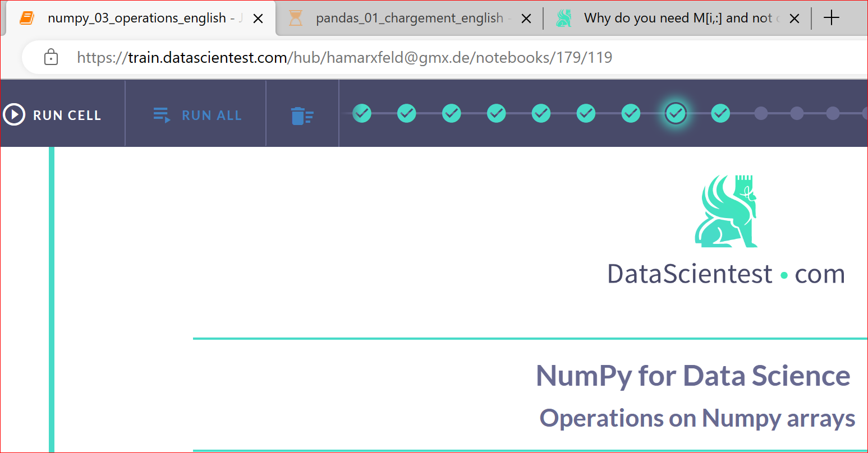Screen dimensions: 868x453
Task: Jump to seventh progress step checkmark
Action: [x=631, y=113]
